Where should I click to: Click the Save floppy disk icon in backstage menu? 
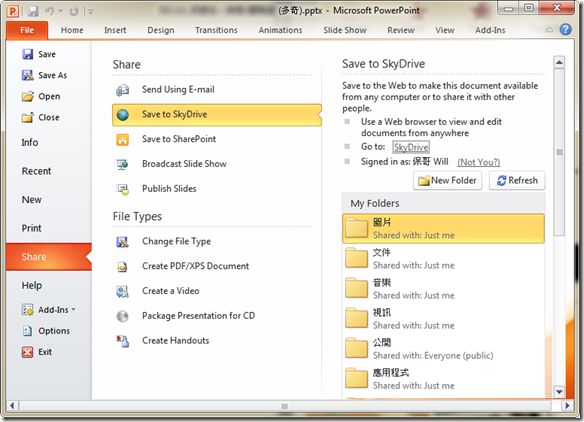click(x=28, y=54)
